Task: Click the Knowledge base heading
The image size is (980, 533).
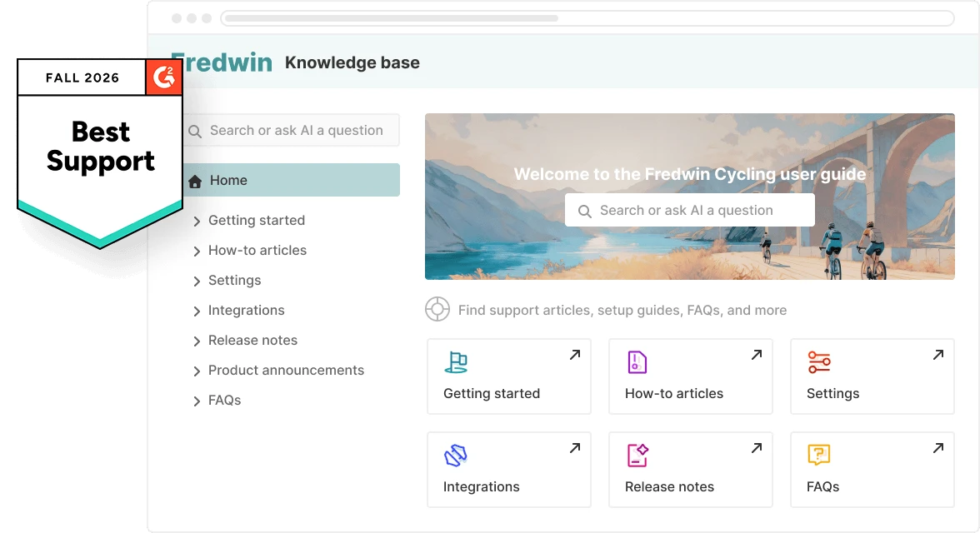Action: click(352, 62)
